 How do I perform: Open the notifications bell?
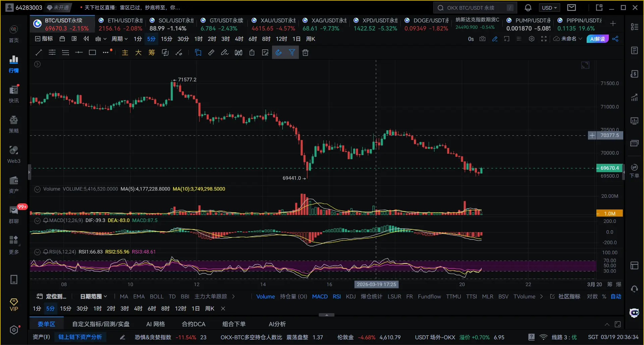pos(528,8)
